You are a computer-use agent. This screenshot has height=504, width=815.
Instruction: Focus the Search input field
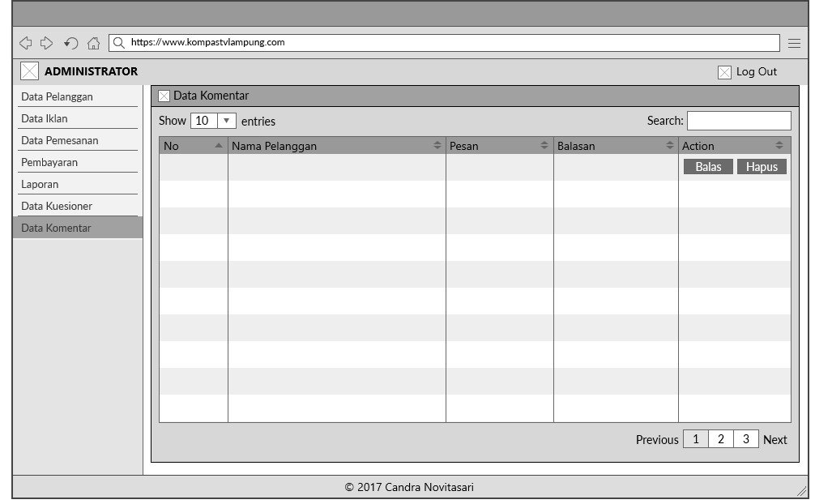[738, 121]
